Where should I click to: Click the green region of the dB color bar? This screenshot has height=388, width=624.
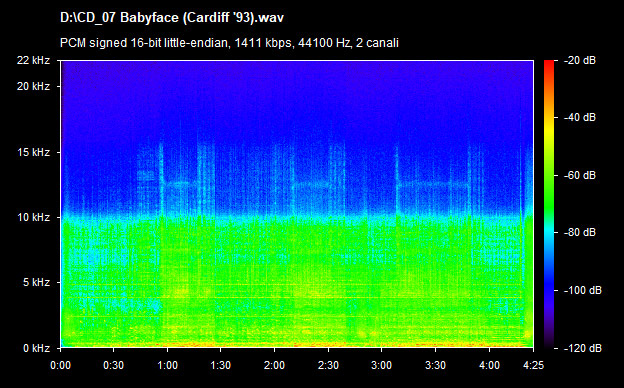[x=549, y=187]
